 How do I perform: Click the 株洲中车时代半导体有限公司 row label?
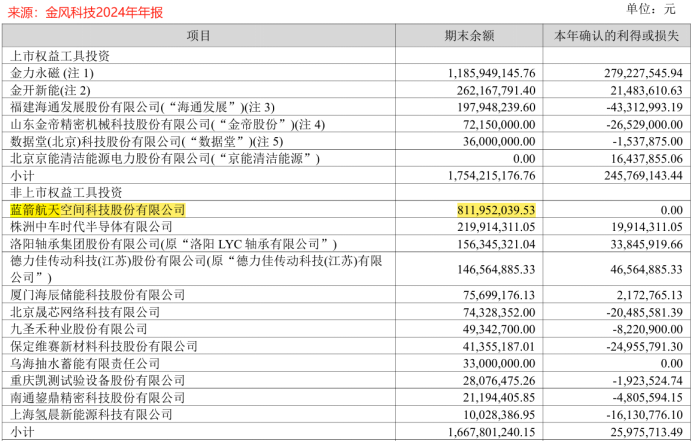coord(91,227)
